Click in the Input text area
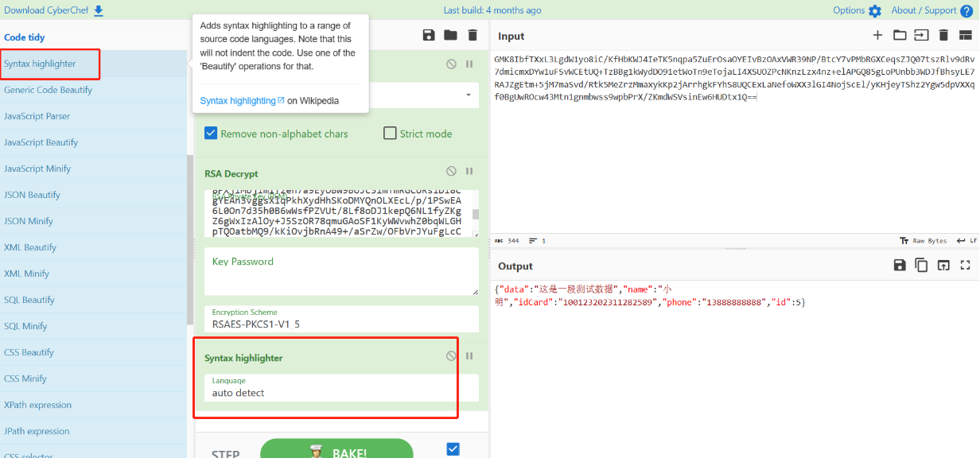Viewport: 980px width, 458px height. 734,143
